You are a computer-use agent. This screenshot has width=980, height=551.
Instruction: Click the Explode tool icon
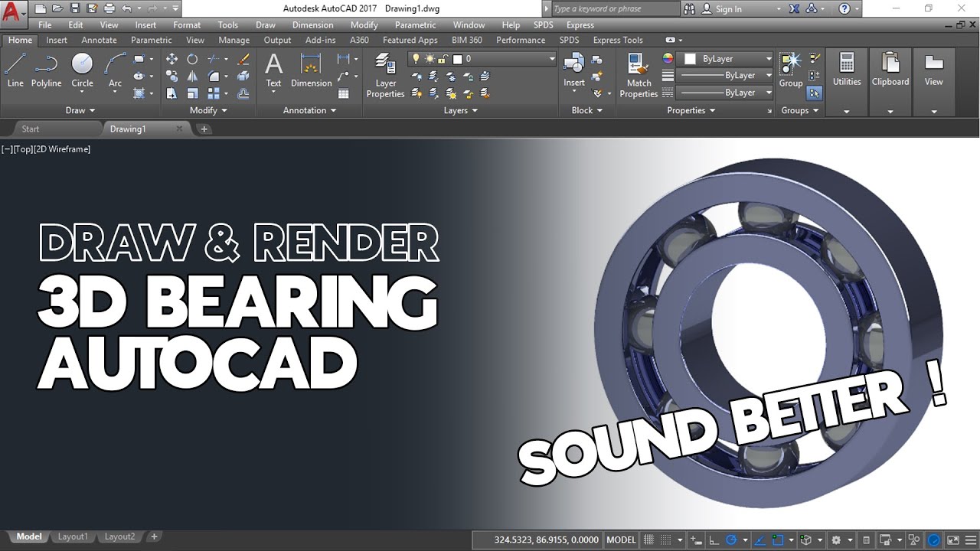pos(243,76)
